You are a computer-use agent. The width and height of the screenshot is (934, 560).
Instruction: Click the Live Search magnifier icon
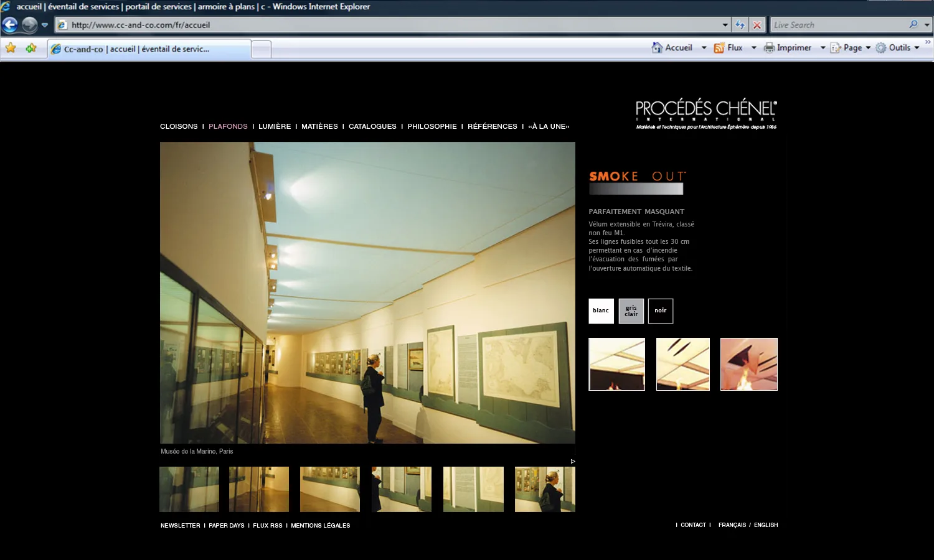coord(913,25)
